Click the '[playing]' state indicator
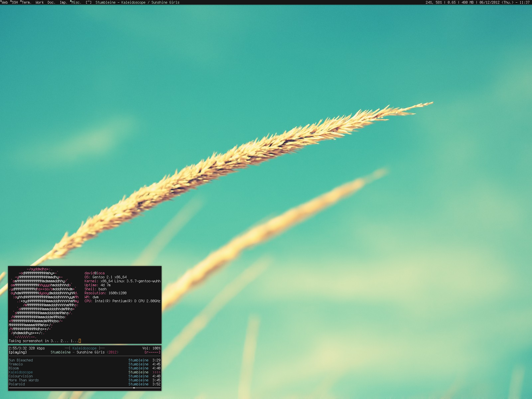The width and height of the screenshot is (532, 399). pyautogui.click(x=18, y=352)
